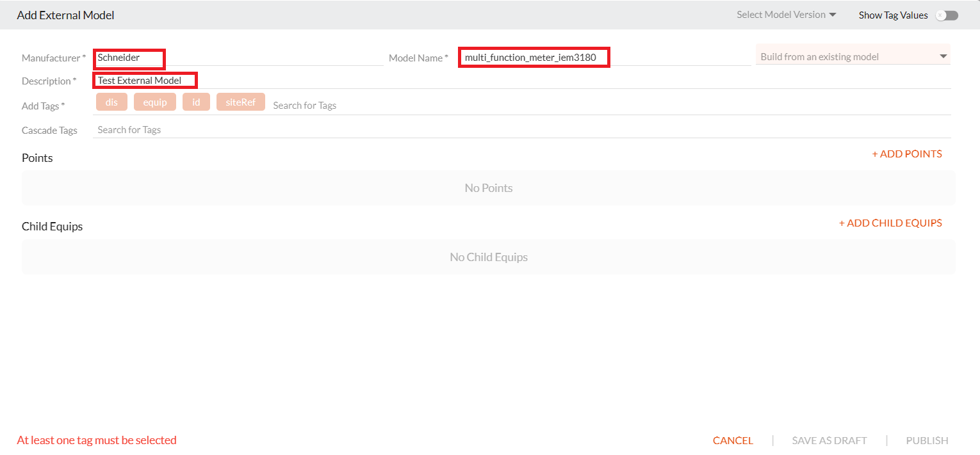Expand the Build from an existing model dropdown

(853, 56)
